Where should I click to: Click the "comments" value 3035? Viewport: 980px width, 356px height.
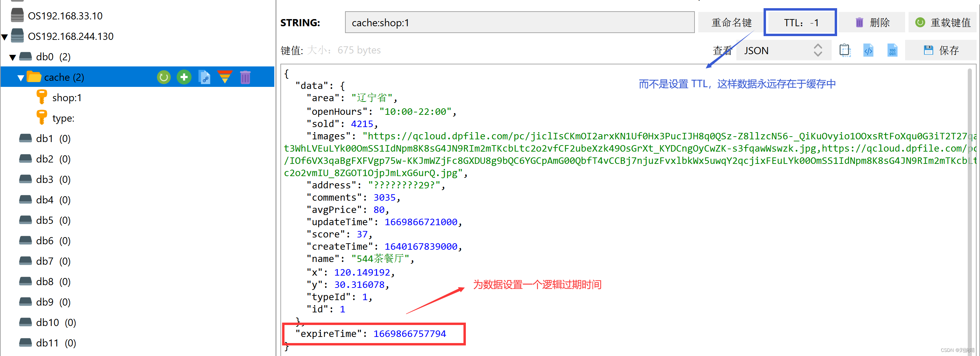[x=384, y=197]
